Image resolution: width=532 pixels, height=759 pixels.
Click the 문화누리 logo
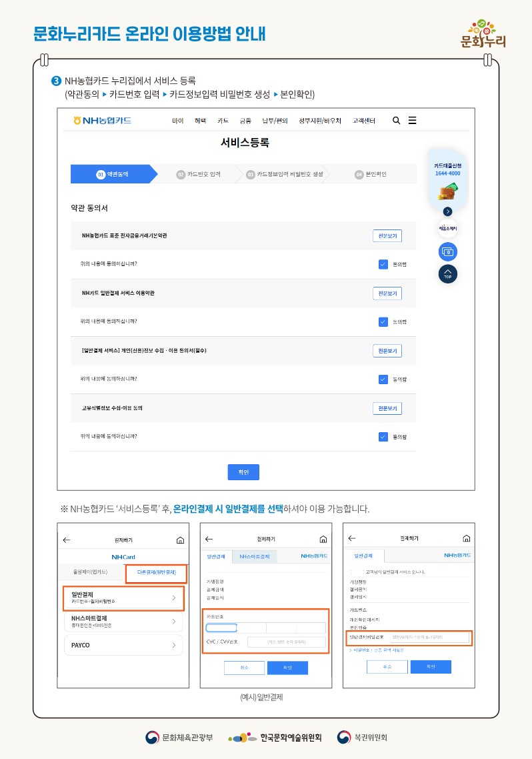(483, 33)
